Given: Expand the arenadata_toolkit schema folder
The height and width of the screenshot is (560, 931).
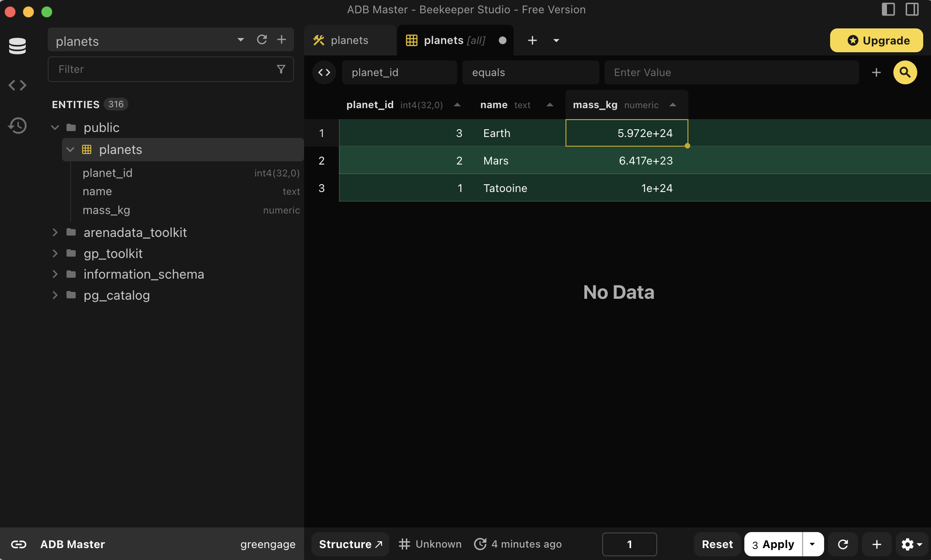Looking at the screenshot, I should coord(55,232).
